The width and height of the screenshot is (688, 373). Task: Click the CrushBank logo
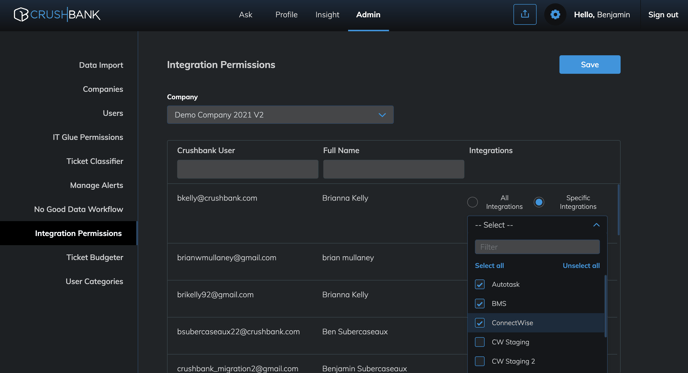tap(57, 14)
